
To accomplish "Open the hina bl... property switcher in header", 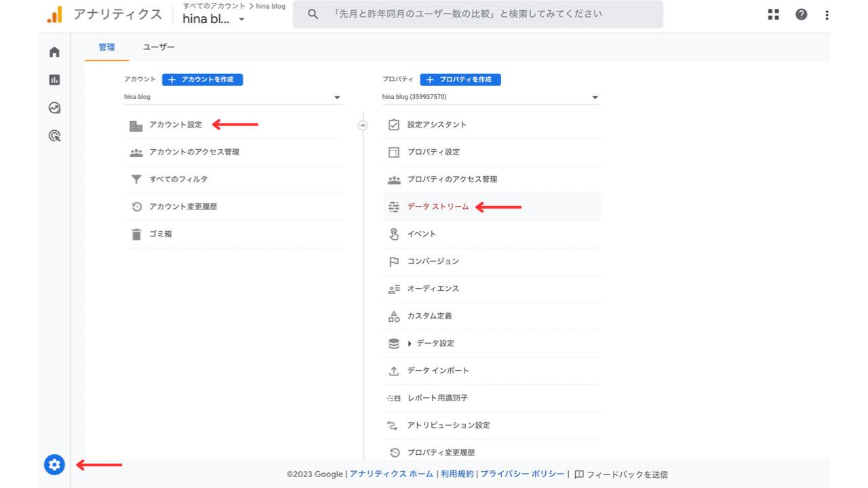I will pyautogui.click(x=214, y=20).
